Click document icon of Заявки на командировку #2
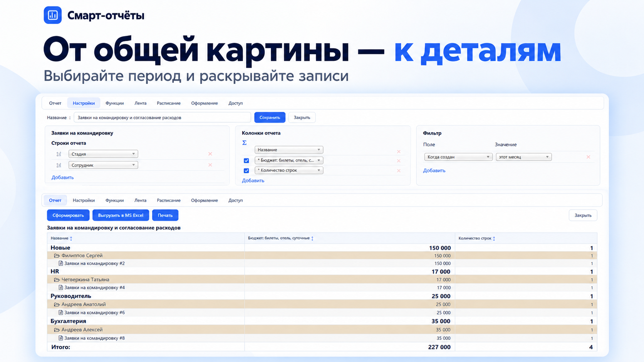The width and height of the screenshot is (644, 362). (60, 264)
